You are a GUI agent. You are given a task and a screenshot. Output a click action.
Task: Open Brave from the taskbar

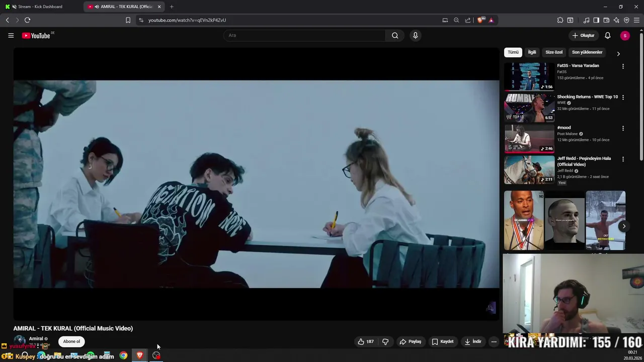(140, 355)
